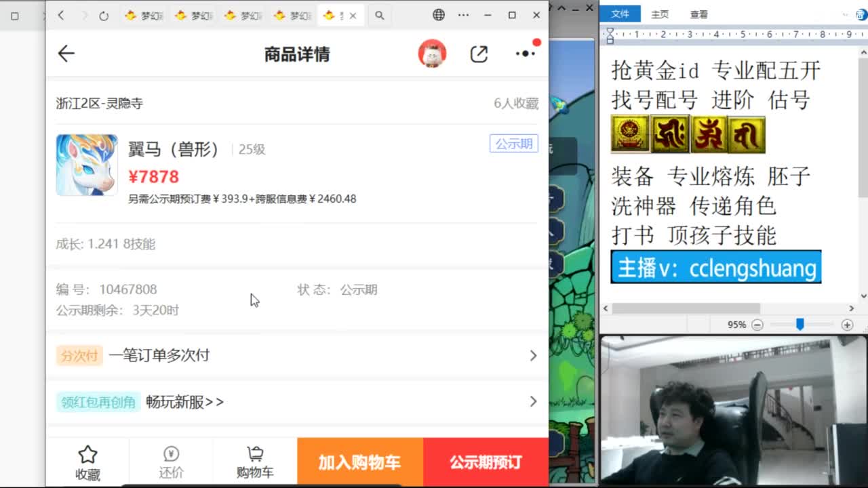The height and width of the screenshot is (488, 868).
Task: Click the browser forward arrow
Action: click(x=84, y=15)
